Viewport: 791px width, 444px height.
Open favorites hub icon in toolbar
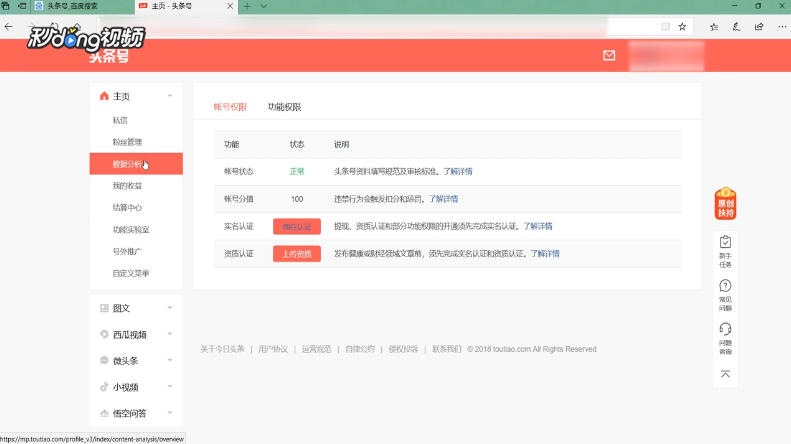(x=714, y=27)
